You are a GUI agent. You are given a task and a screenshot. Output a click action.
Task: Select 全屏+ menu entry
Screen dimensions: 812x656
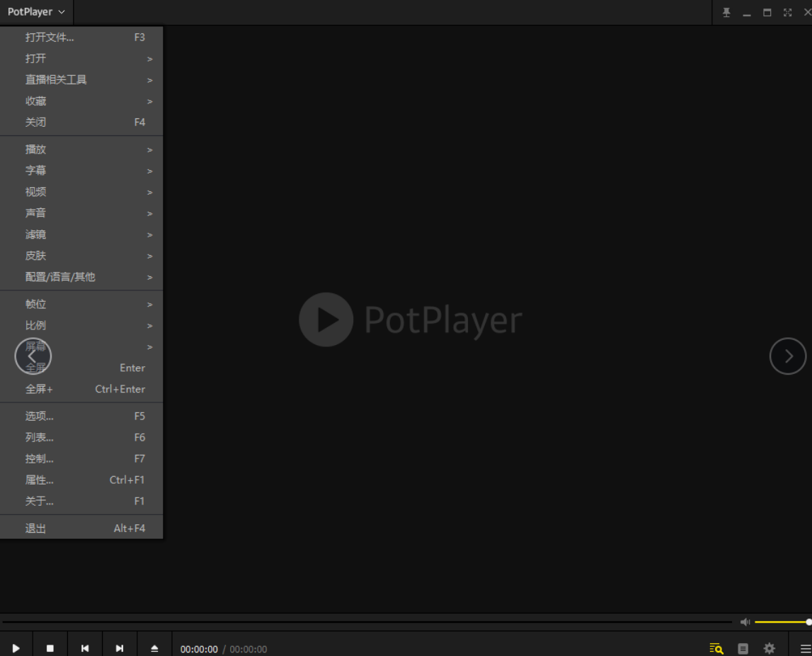pos(81,389)
